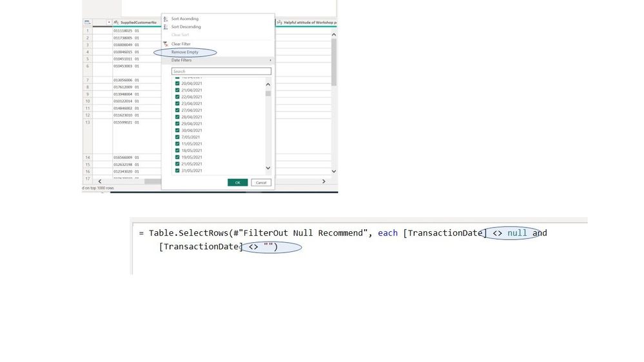644x362 pixels.
Task: Click the grid horizontal scroll-left arrow
Action: (x=100, y=182)
